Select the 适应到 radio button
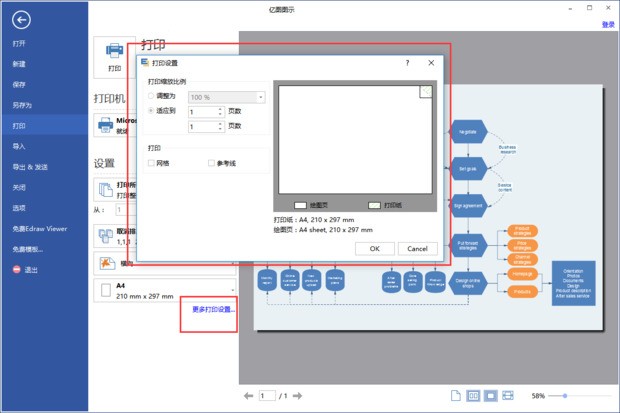The image size is (620, 413). pyautogui.click(x=152, y=111)
